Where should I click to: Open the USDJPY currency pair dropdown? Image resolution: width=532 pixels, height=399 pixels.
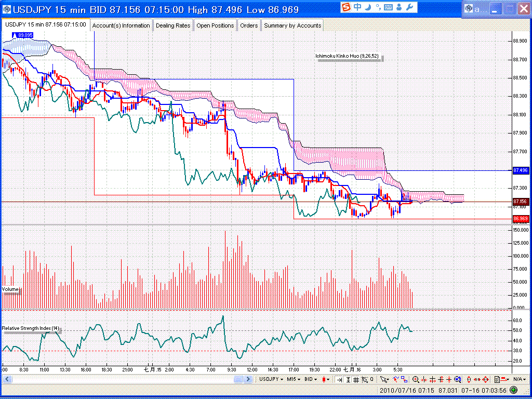272,379
